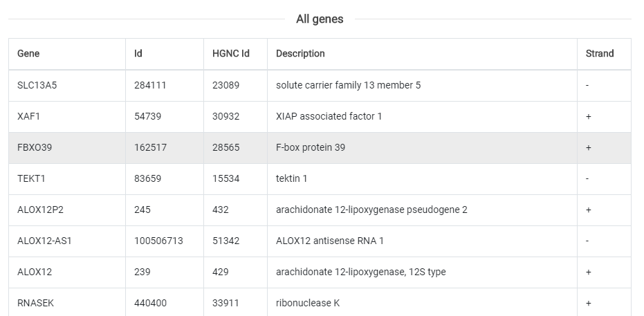644x316 pixels.
Task: Click the Strand column header
Action: click(599, 53)
